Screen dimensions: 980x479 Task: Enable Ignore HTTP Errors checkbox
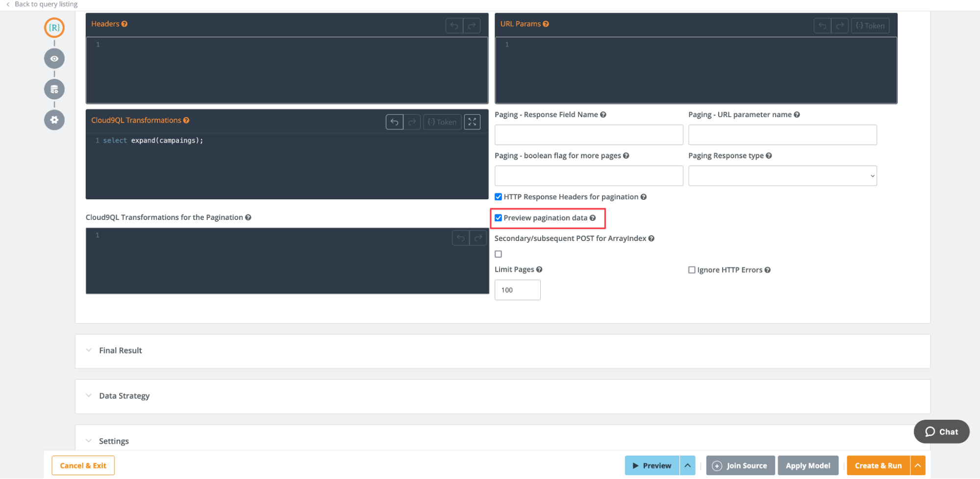click(x=692, y=270)
